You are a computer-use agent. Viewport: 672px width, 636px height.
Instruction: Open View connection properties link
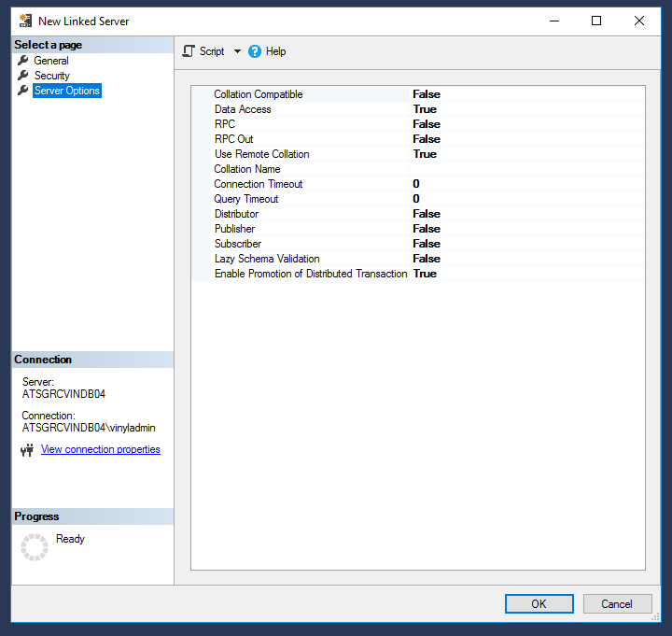click(100, 449)
